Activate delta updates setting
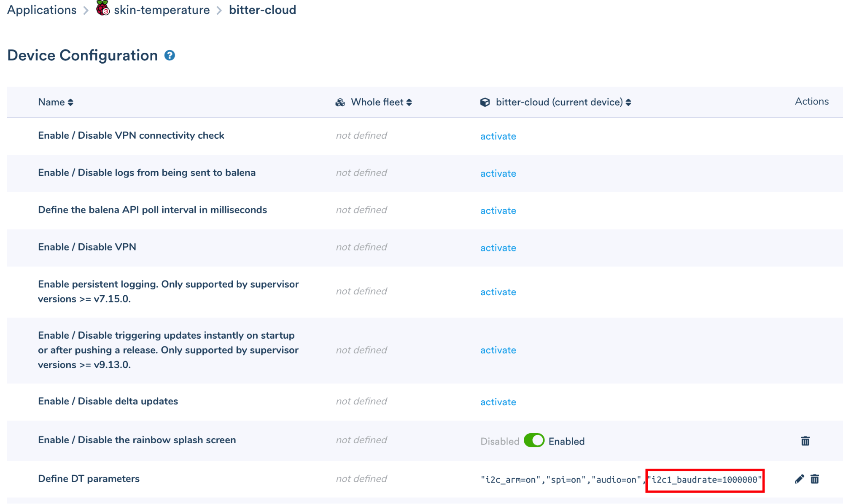Viewport: 843px width, 504px height. point(498,402)
